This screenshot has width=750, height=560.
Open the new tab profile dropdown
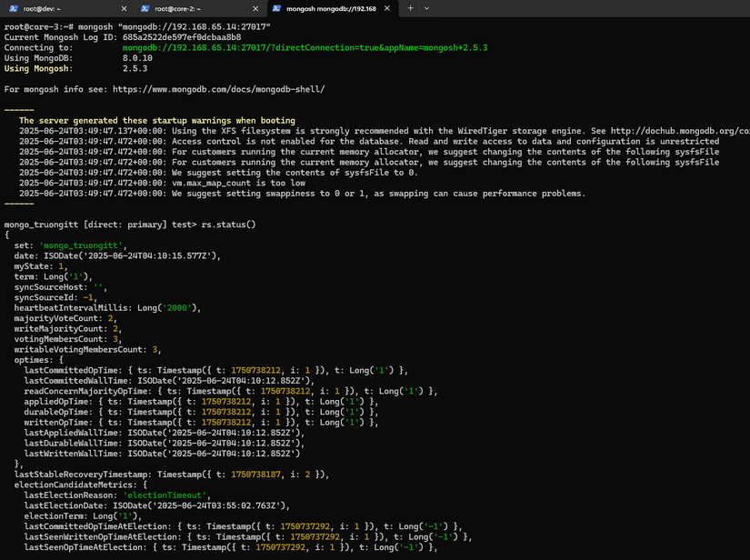pos(426,8)
